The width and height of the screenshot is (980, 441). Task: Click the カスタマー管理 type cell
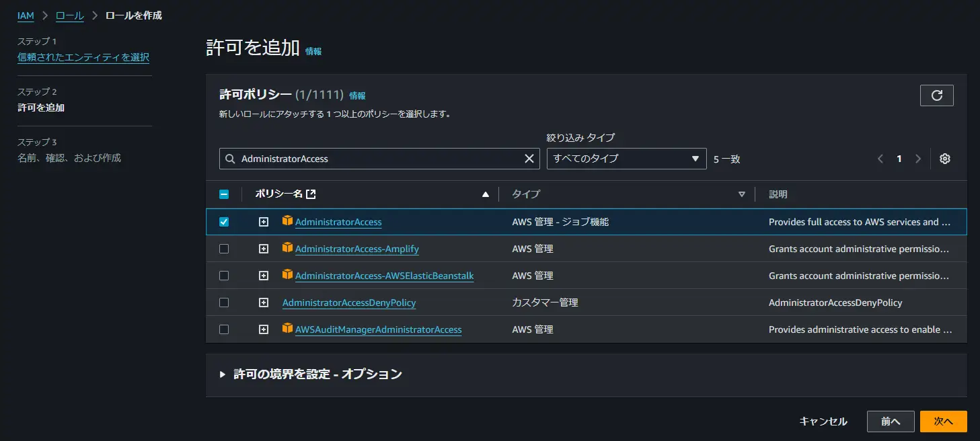545,303
